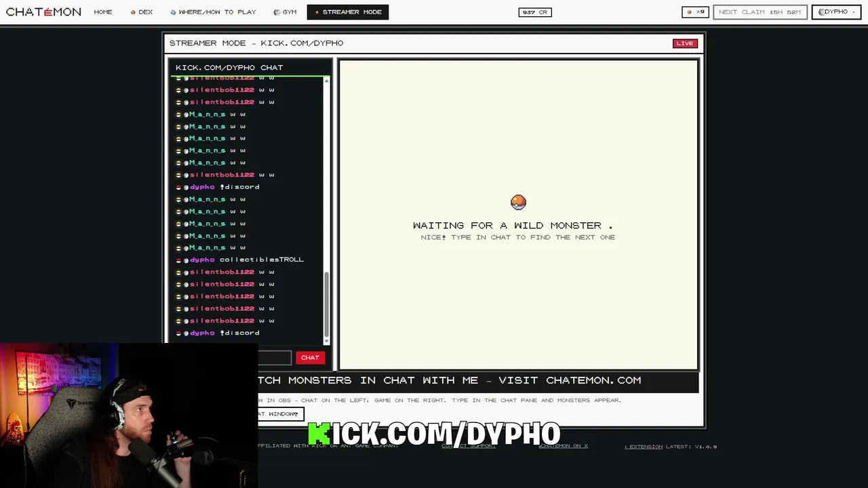Image resolution: width=868 pixels, height=488 pixels.
Task: Click the ball badge beside collectiblesTROLL message
Action: pos(178,260)
